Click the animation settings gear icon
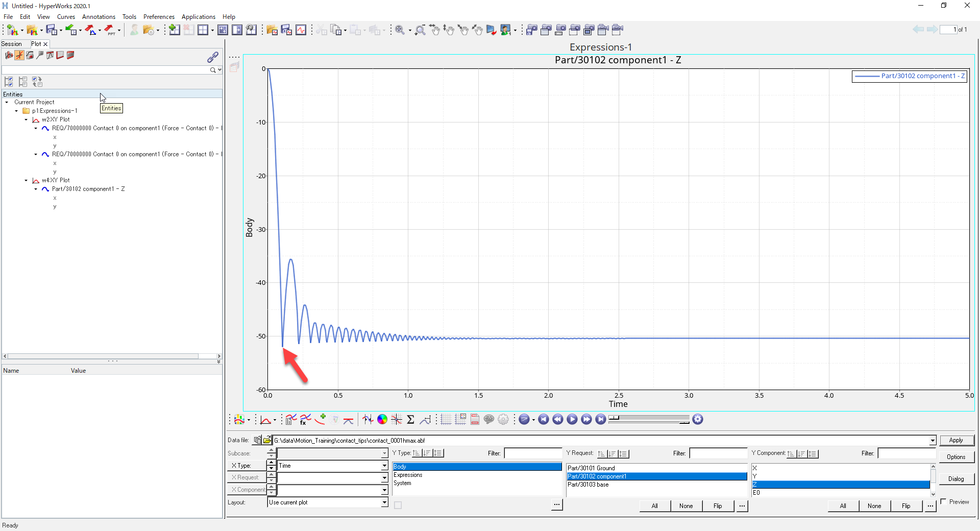Viewport: 980px width, 531px height. [x=698, y=420]
